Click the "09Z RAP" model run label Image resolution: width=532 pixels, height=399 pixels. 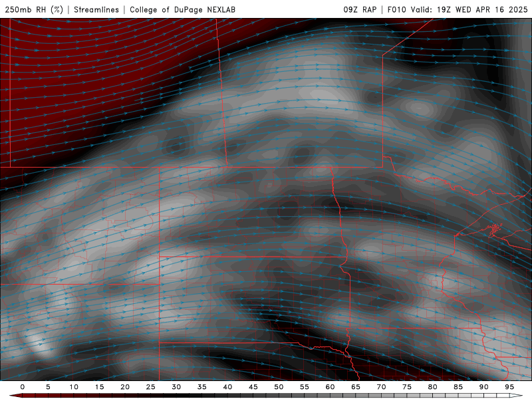(x=360, y=9)
